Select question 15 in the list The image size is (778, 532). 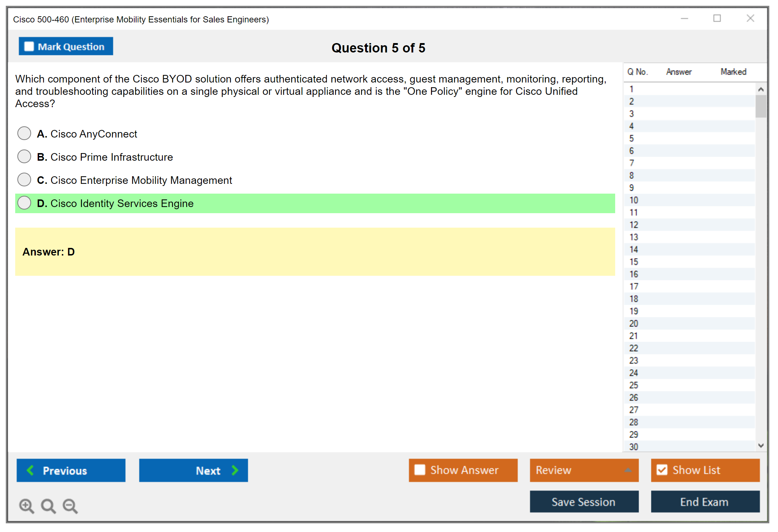[x=634, y=262]
